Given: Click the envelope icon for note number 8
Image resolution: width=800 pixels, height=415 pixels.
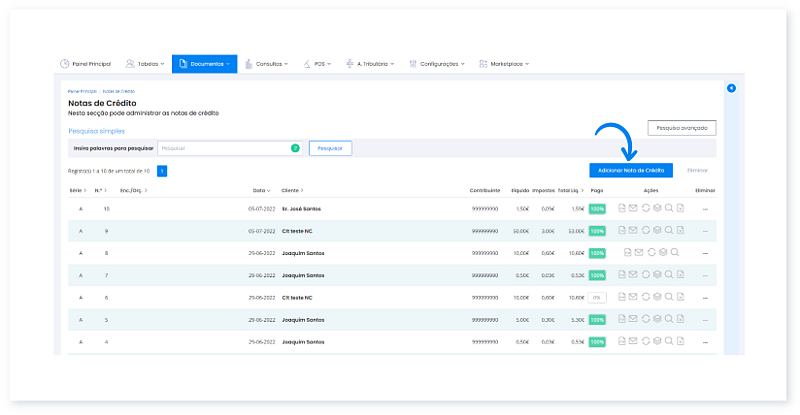Looking at the screenshot, I should coord(639,252).
